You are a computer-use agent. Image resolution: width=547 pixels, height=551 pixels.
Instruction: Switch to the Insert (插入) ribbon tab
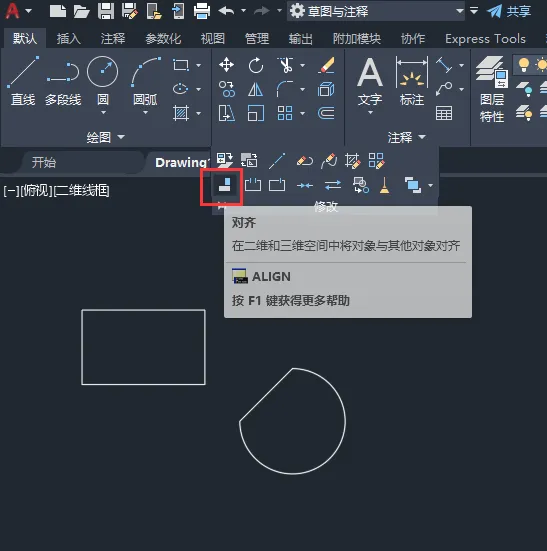pos(69,38)
